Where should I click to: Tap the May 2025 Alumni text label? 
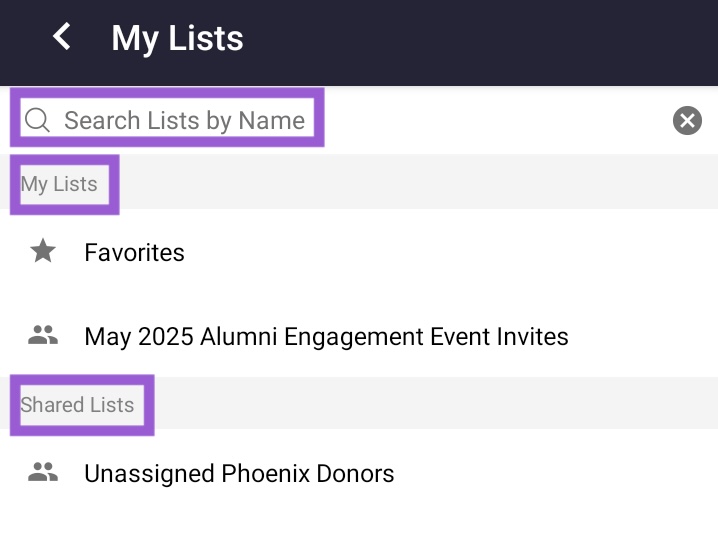coord(326,337)
